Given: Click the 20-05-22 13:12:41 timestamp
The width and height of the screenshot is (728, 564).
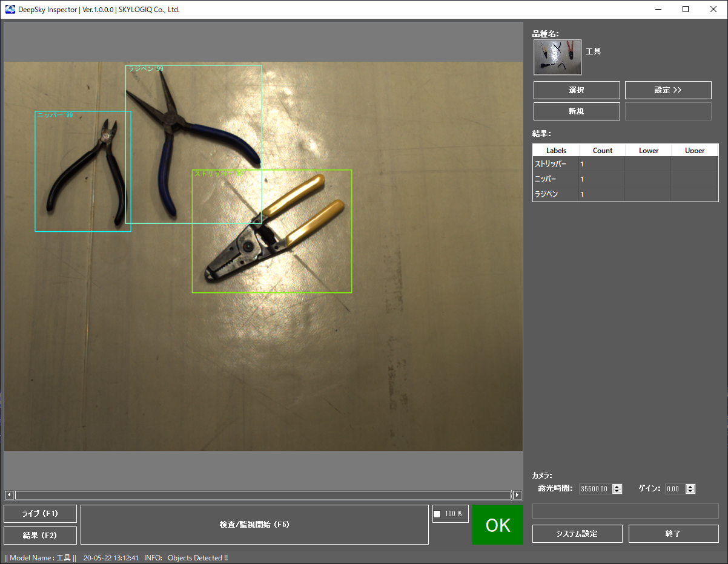Looking at the screenshot, I should point(111,558).
